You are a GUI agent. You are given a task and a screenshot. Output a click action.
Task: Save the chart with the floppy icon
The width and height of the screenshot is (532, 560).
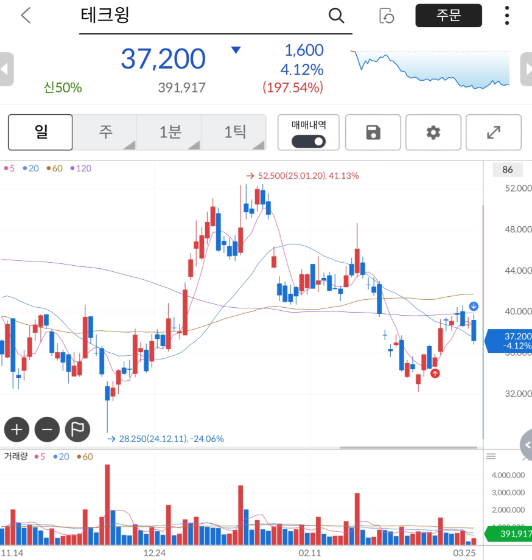coord(373,132)
